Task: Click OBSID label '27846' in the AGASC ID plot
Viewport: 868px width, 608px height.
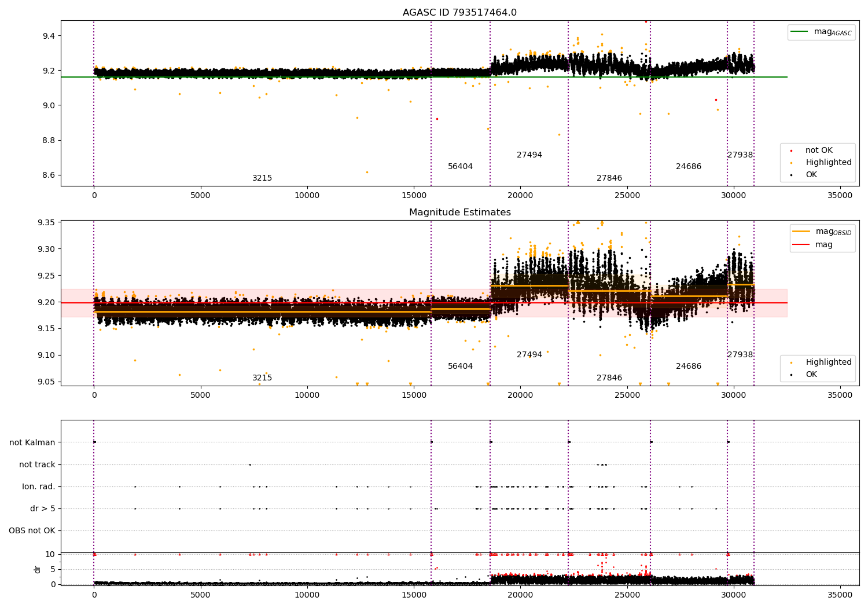Action: point(609,178)
